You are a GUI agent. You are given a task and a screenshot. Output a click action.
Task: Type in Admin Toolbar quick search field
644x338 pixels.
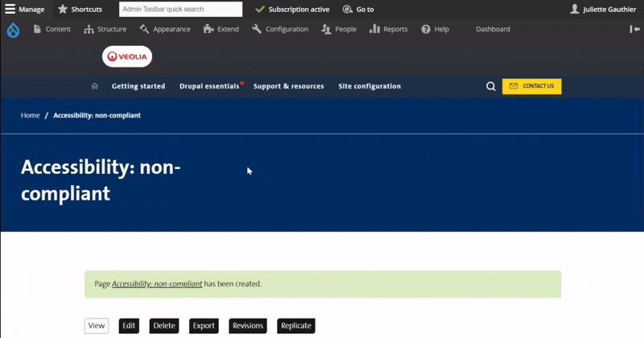coord(180,10)
